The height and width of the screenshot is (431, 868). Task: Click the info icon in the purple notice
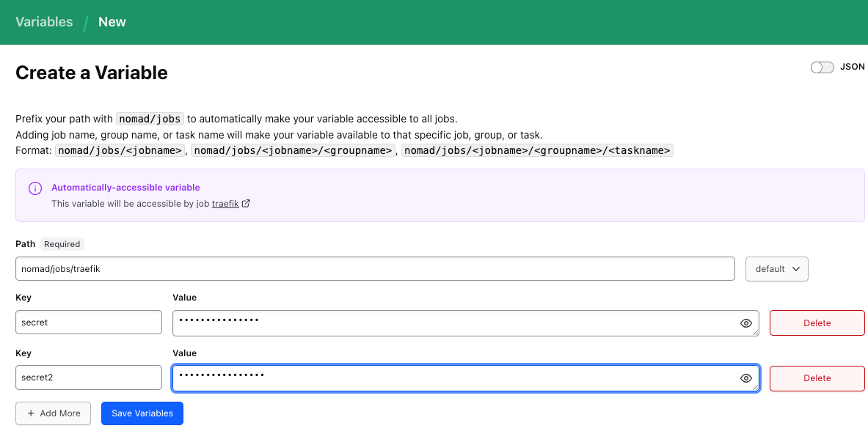pos(34,188)
